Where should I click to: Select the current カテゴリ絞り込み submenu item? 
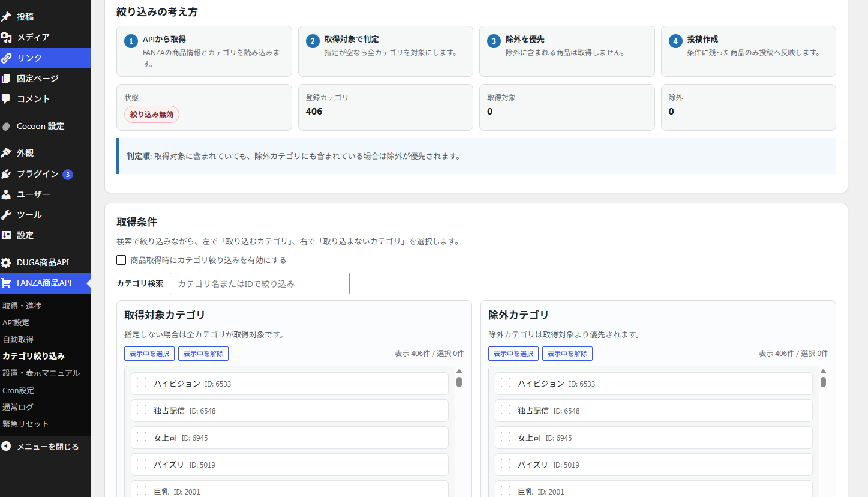tap(34, 356)
